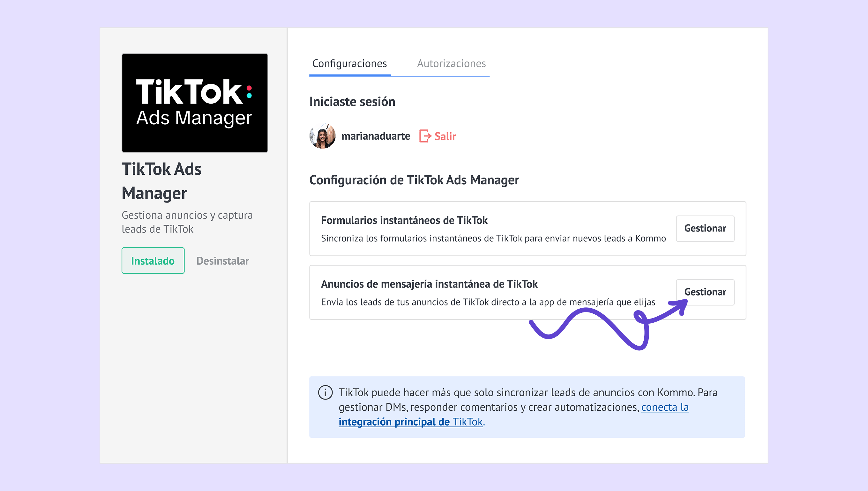Switch to the Autorizaciones tab
This screenshot has height=491, width=868.
click(x=451, y=63)
